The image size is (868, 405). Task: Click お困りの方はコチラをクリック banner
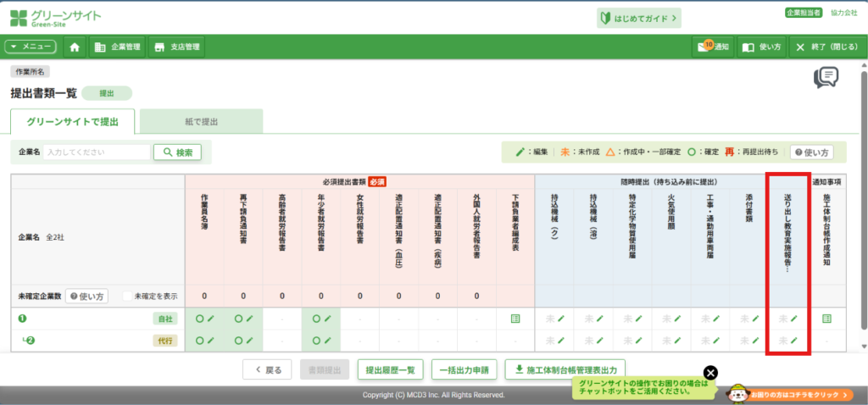(791, 395)
